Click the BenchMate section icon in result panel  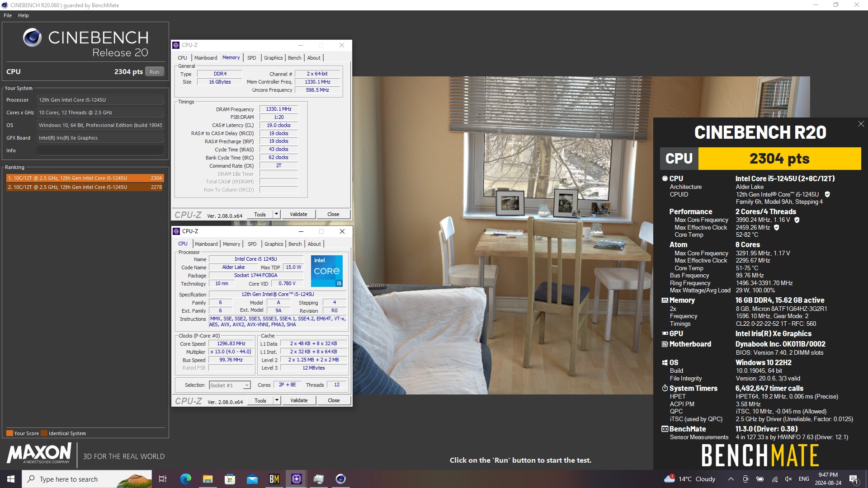click(665, 429)
